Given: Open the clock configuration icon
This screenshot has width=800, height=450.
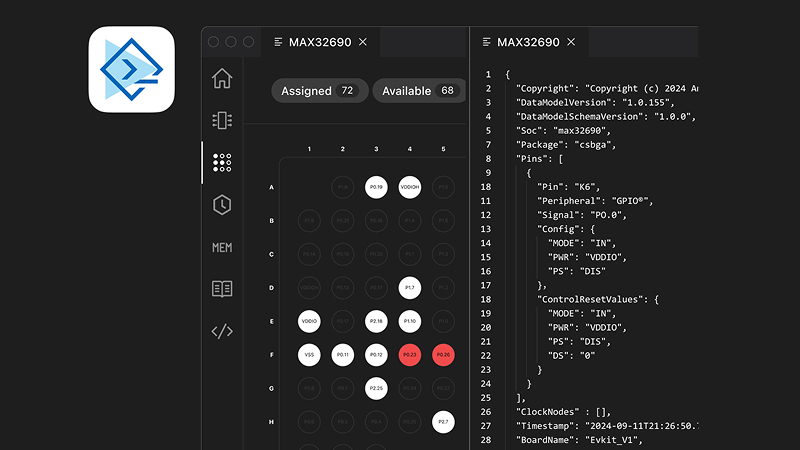Looking at the screenshot, I should click(x=222, y=205).
